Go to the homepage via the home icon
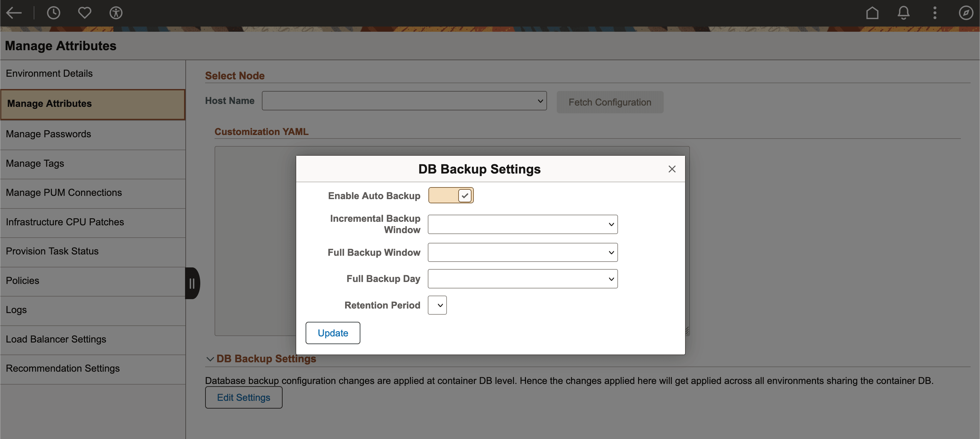The width and height of the screenshot is (980, 439). [x=872, y=13]
